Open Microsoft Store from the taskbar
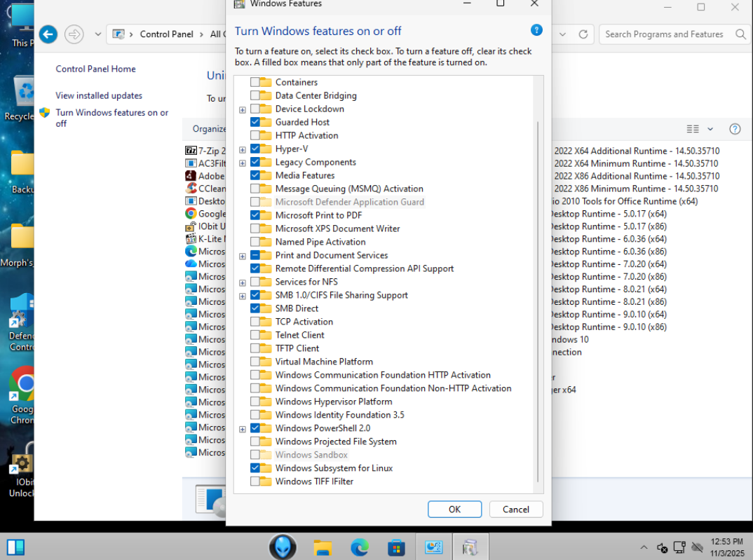753x560 pixels. coord(396,547)
